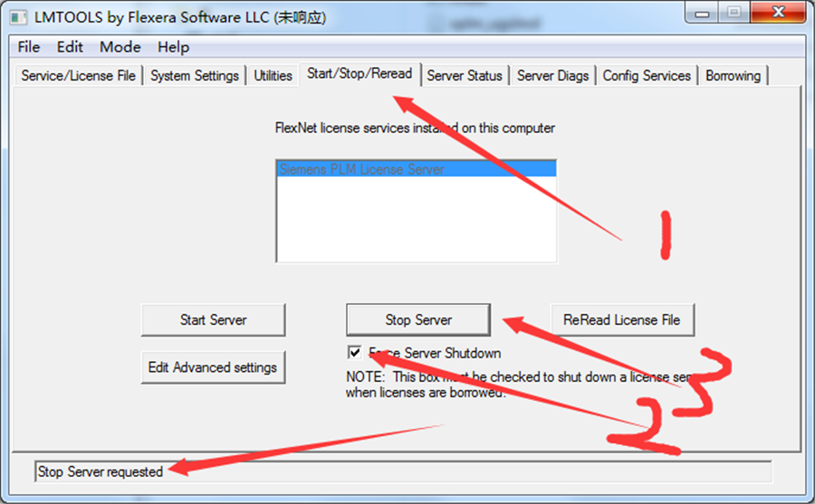Open the File menu
The image size is (815, 504).
pos(29,47)
